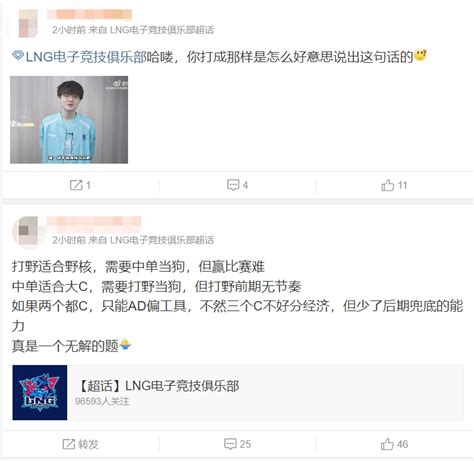474x461 pixels.
Task: Click the thinking emoji in first post
Action: [x=420, y=56]
